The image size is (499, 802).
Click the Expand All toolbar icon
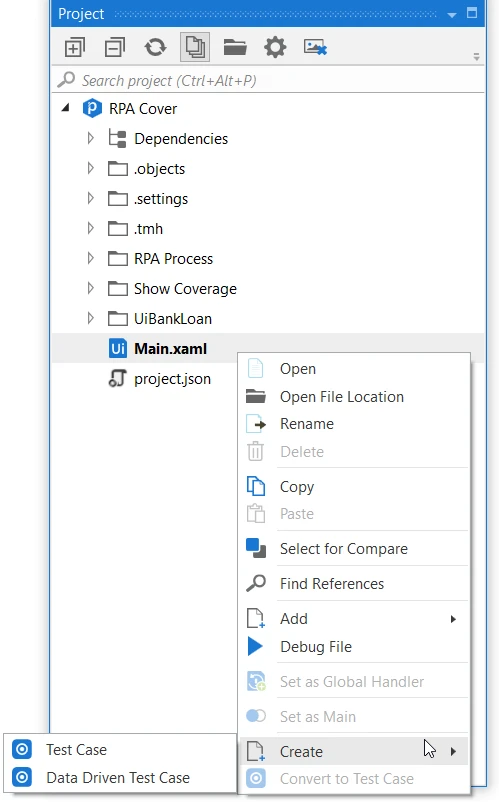(75, 48)
